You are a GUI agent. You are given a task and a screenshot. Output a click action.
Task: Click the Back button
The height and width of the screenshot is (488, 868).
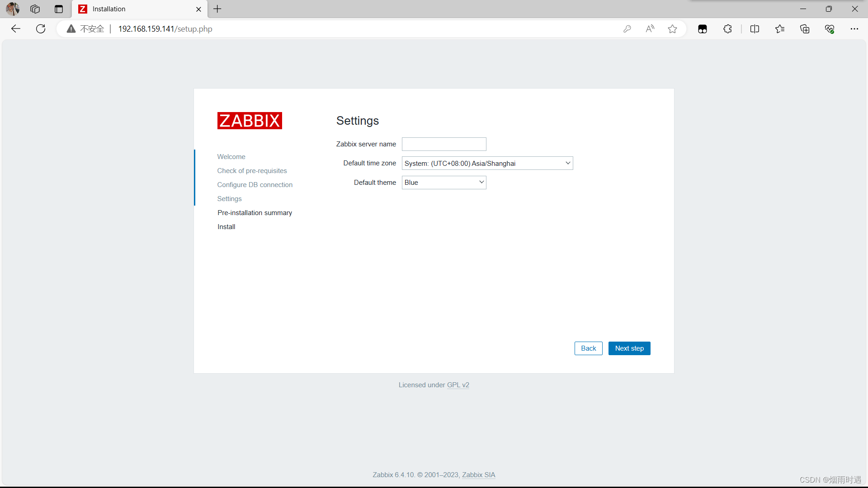coord(588,348)
